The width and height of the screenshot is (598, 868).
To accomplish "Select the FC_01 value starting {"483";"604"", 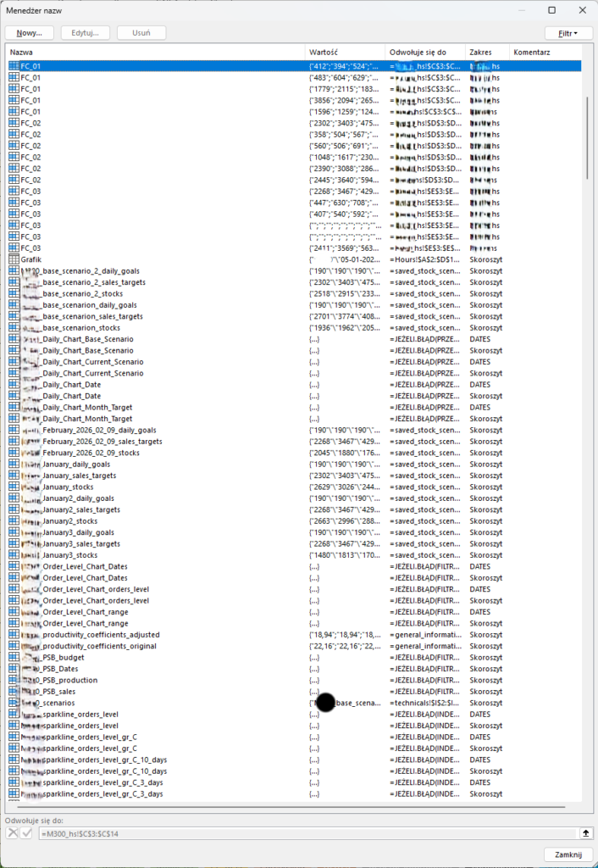I will coord(344,77).
